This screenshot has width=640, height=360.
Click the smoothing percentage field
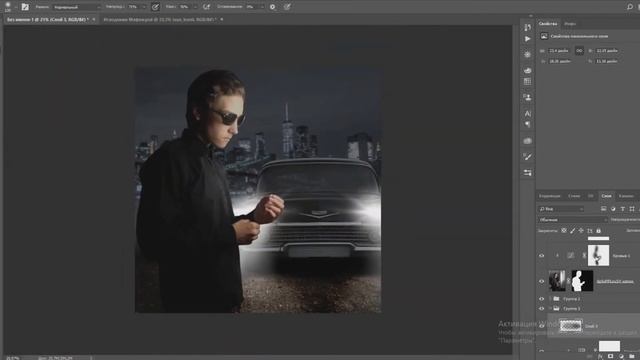[x=250, y=7]
